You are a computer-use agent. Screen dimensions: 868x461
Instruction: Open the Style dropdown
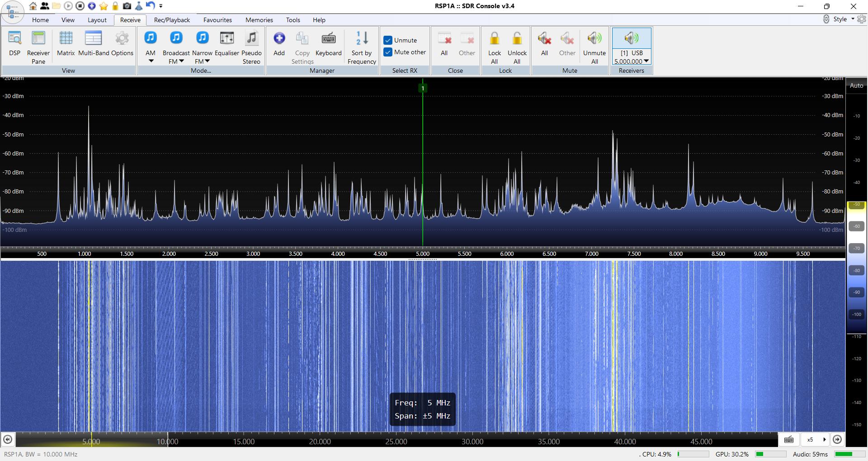coord(844,19)
